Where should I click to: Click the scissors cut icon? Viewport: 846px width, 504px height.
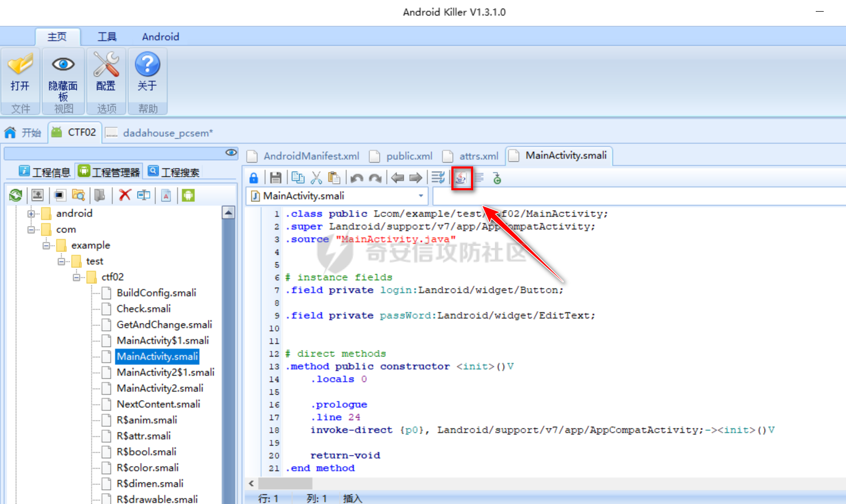(x=317, y=178)
